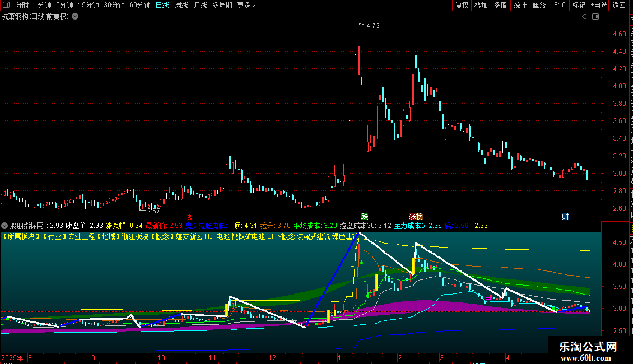Click the 平均成本: 3.29 value
633x364 pixels.
315,226
